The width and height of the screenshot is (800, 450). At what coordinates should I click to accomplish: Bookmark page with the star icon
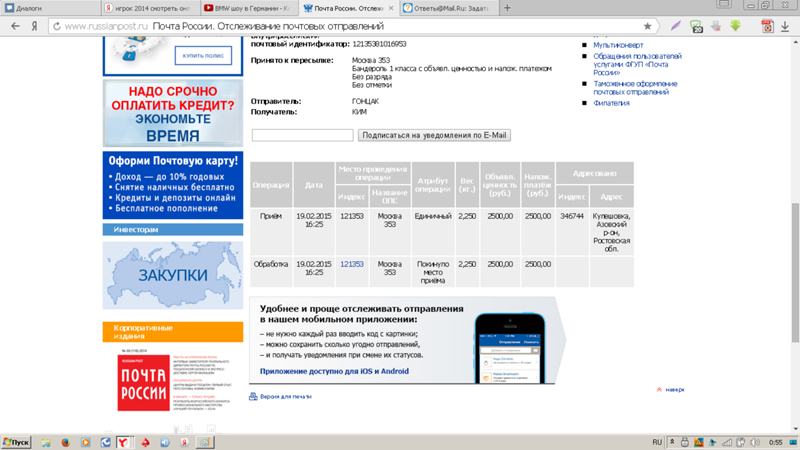[x=647, y=26]
